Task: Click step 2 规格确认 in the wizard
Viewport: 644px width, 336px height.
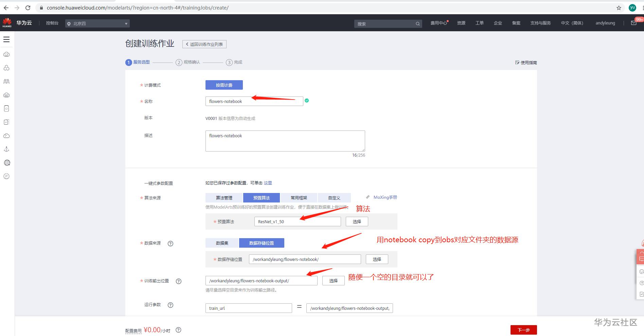Action: click(188, 62)
